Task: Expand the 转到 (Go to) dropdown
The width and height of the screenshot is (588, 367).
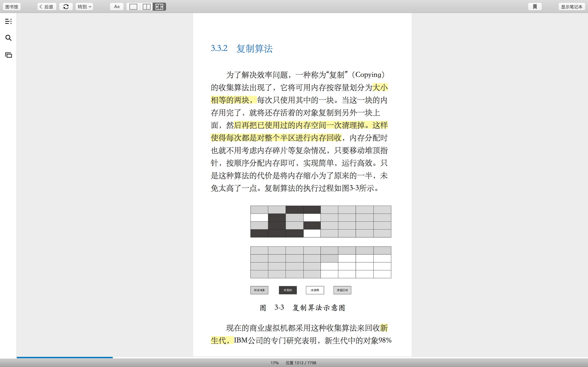Action: pyautogui.click(x=84, y=7)
